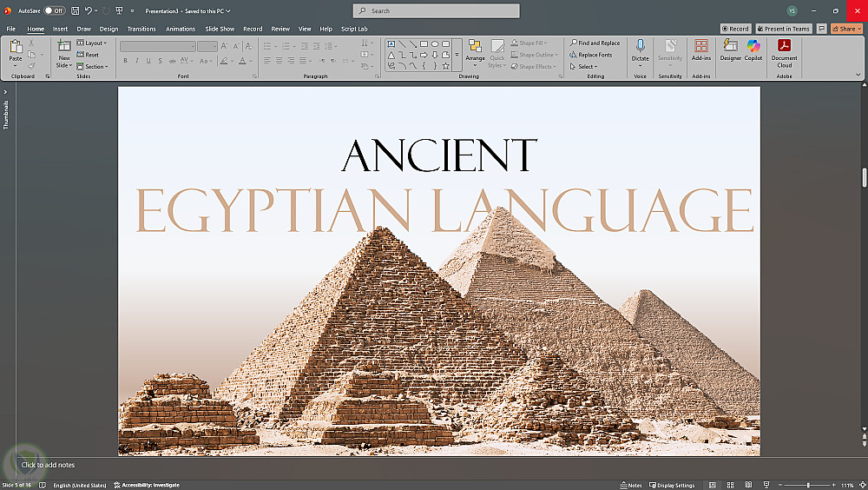The image size is (868, 490).
Task: Click the text highlight color swatch
Action: [224, 61]
